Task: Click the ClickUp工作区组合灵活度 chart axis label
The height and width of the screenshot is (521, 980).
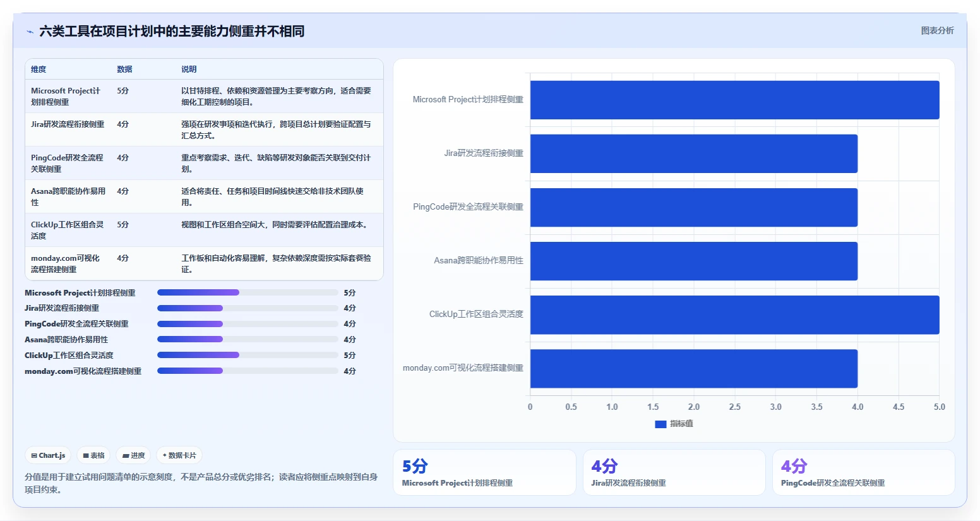Action: coord(476,314)
